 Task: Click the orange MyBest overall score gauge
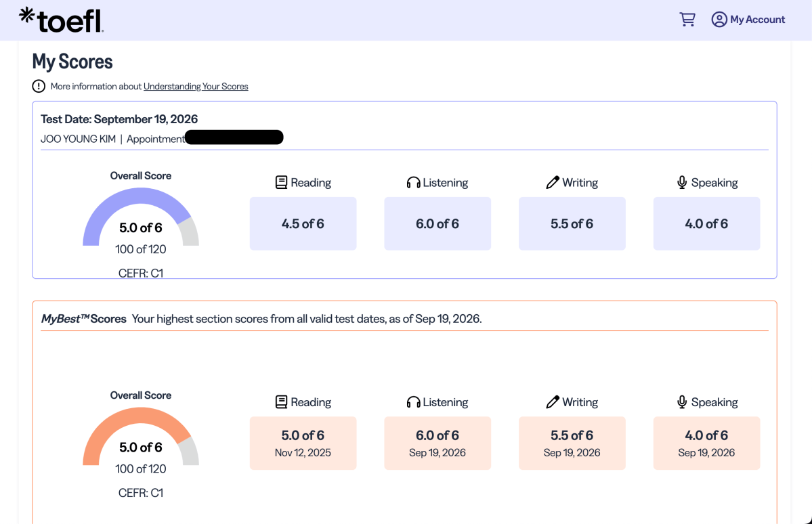(141, 436)
